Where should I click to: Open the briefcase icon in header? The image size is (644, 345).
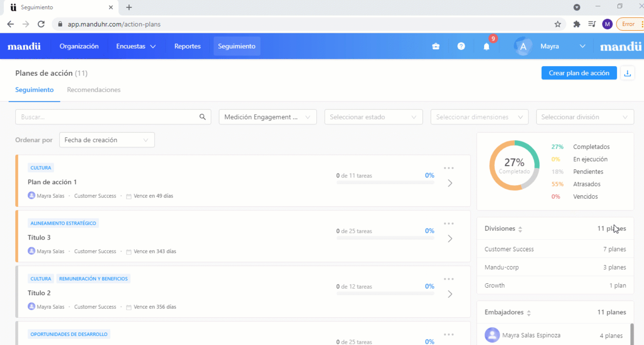pos(436,46)
